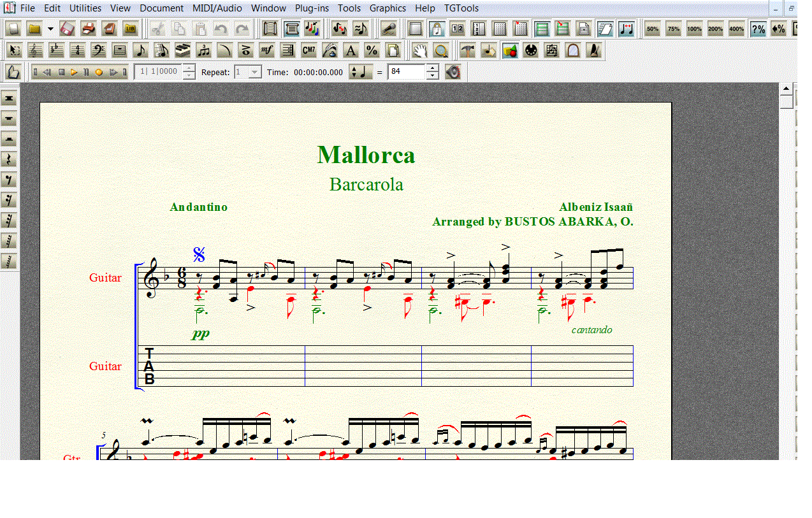
Task: Open the Text tool with letter A
Action: pos(351,50)
